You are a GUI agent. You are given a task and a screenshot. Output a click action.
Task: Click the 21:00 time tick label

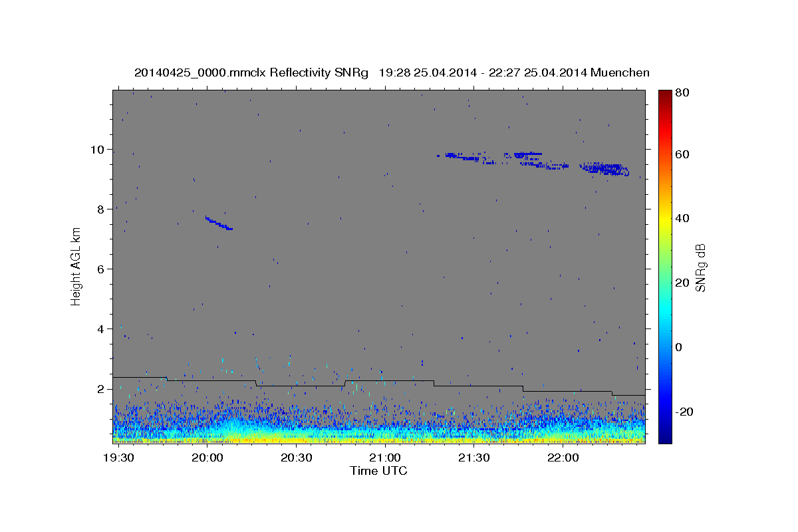point(385,458)
